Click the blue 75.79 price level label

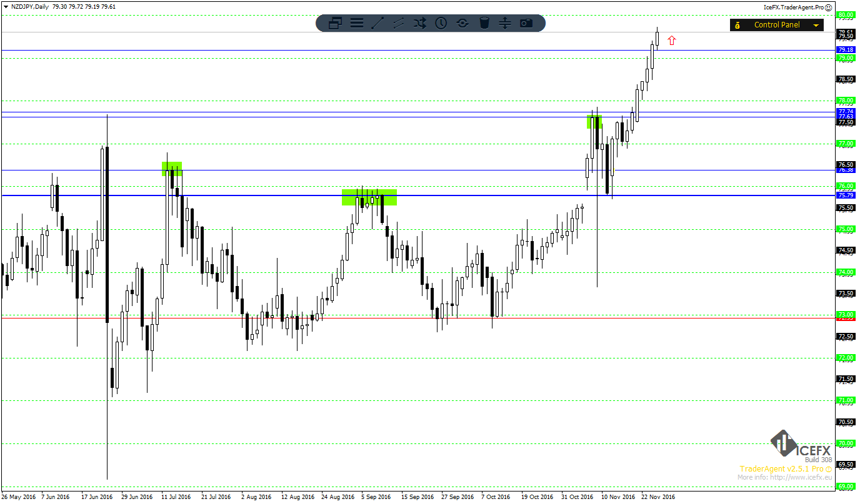[x=846, y=195]
